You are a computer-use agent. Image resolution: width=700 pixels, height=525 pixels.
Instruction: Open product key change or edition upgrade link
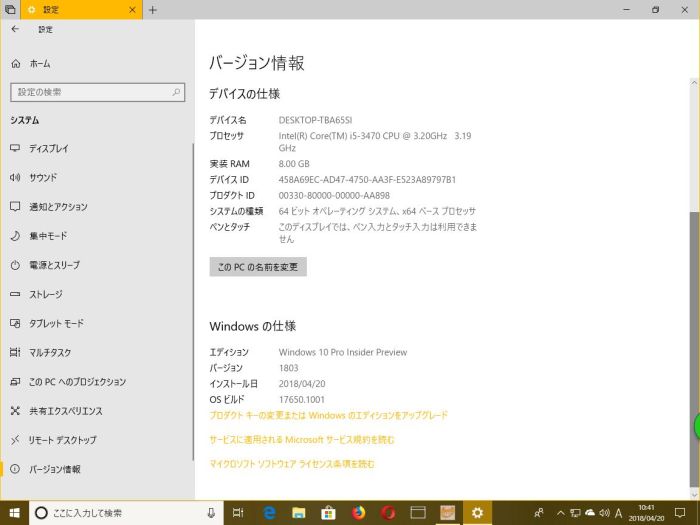328,415
